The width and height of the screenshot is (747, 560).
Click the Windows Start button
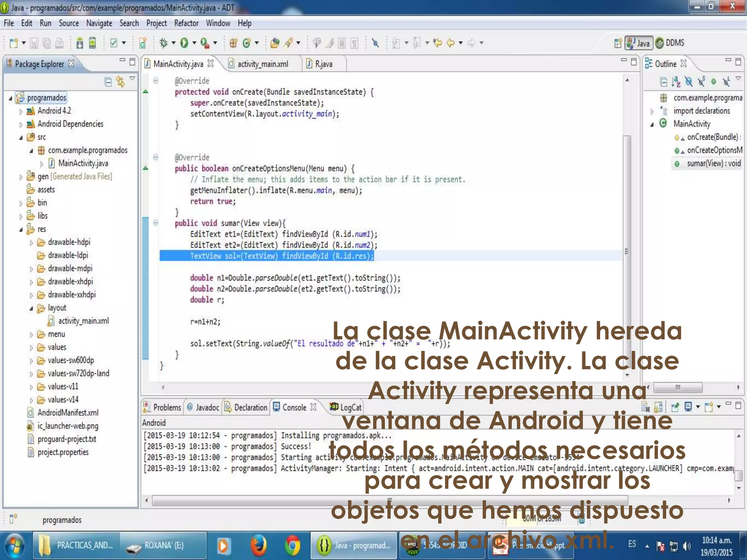tap(15, 546)
